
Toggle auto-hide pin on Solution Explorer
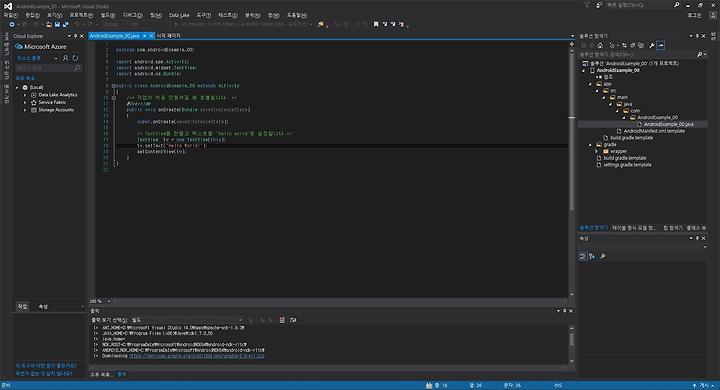click(x=697, y=36)
